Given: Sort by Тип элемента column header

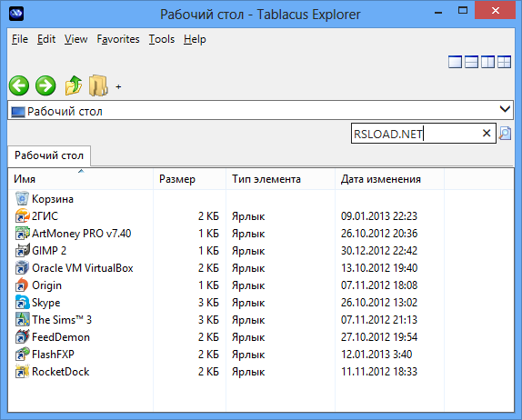Looking at the screenshot, I should 280,179.
